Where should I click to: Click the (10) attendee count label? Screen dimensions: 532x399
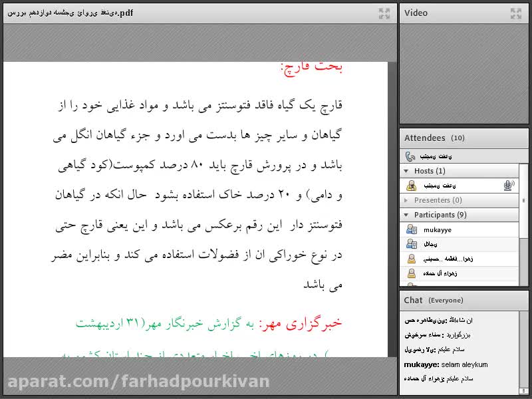458,138
